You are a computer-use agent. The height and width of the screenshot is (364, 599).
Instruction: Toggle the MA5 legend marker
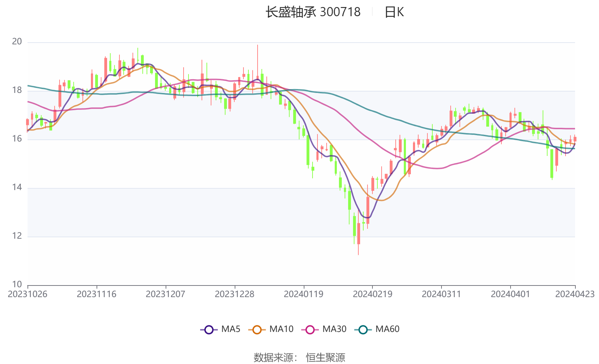pyautogui.click(x=209, y=330)
